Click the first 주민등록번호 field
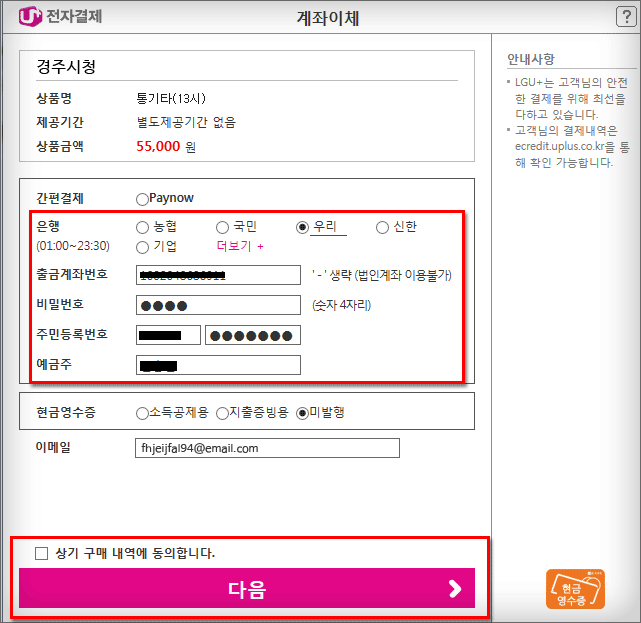Image resolution: width=641 pixels, height=623 pixels. pos(168,335)
